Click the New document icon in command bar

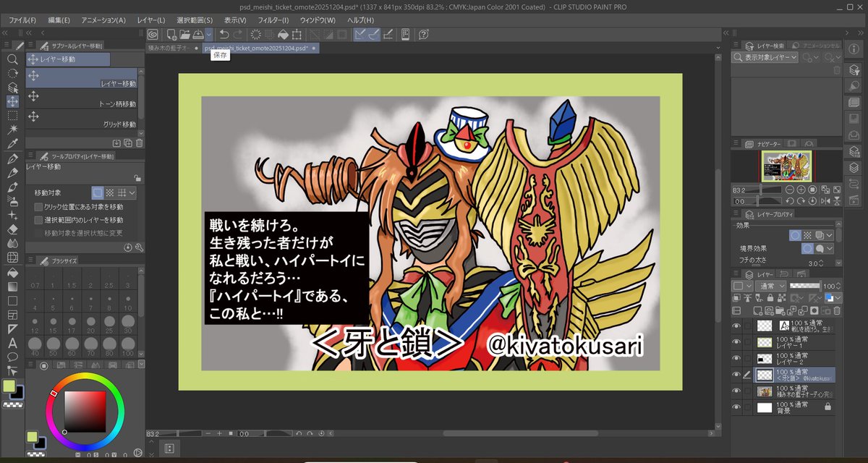[172, 34]
